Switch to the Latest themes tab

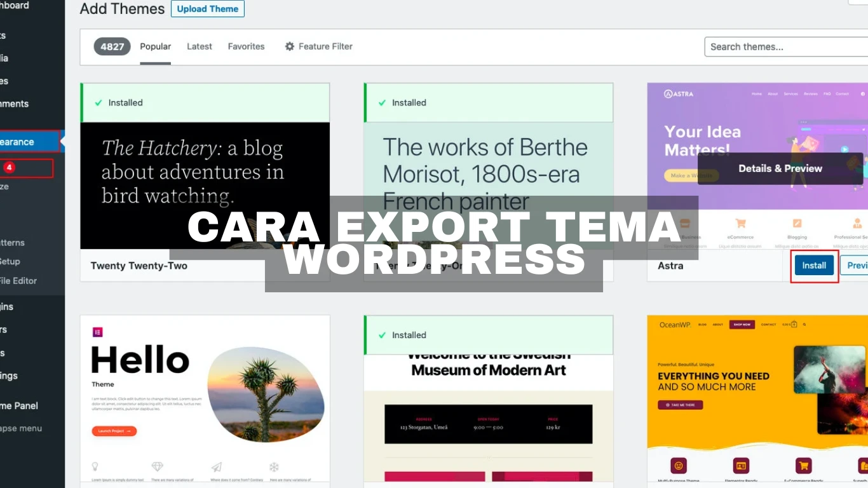click(200, 46)
